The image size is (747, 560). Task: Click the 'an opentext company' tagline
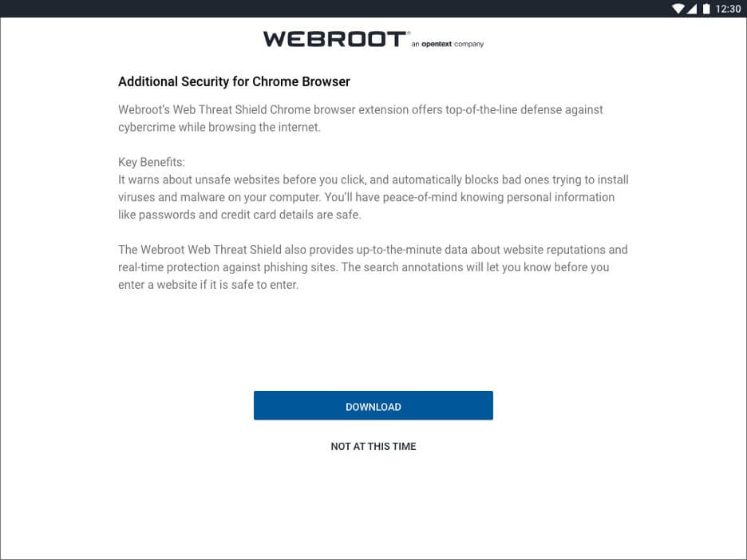tap(448, 44)
